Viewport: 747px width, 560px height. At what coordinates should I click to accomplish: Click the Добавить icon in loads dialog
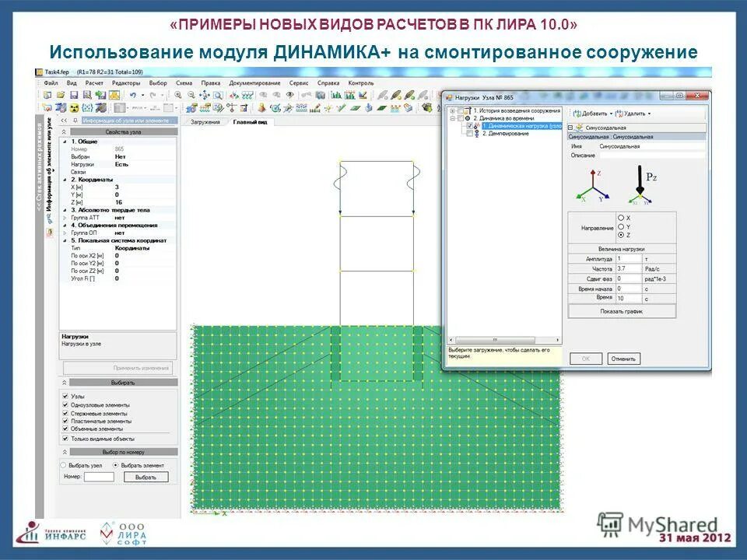click(577, 114)
